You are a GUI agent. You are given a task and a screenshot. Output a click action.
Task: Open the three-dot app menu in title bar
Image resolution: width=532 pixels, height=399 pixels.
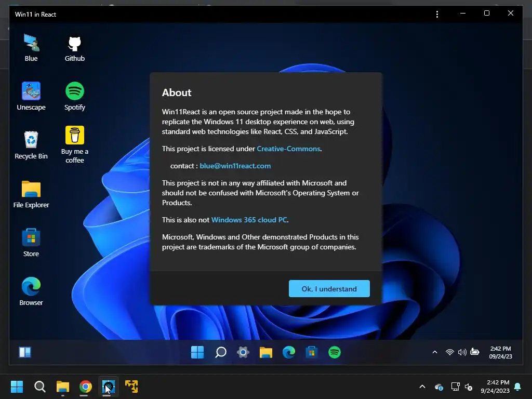[437, 14]
